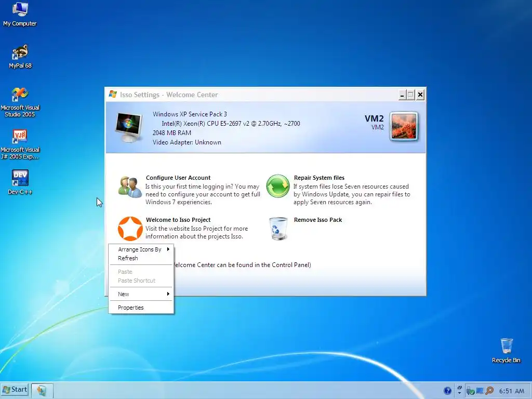
Task: Select Microsoft Visual Studio 2005 shortcut
Action: pos(20,102)
